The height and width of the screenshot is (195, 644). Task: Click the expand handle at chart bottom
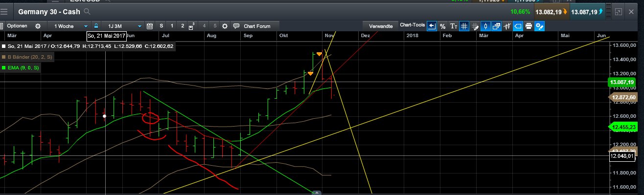point(317,193)
